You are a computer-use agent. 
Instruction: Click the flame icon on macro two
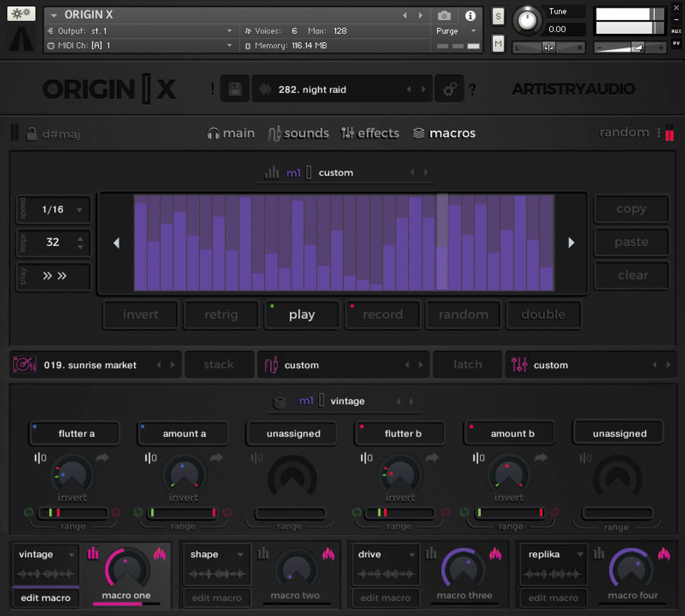pos(328,553)
